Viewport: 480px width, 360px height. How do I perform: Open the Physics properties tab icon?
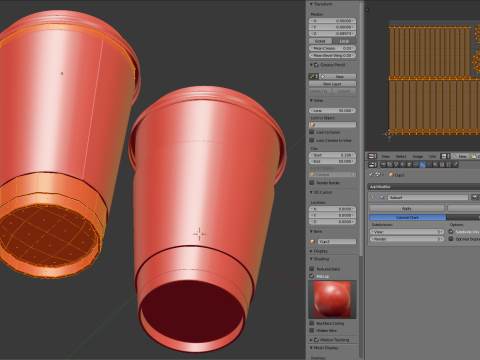(455, 165)
